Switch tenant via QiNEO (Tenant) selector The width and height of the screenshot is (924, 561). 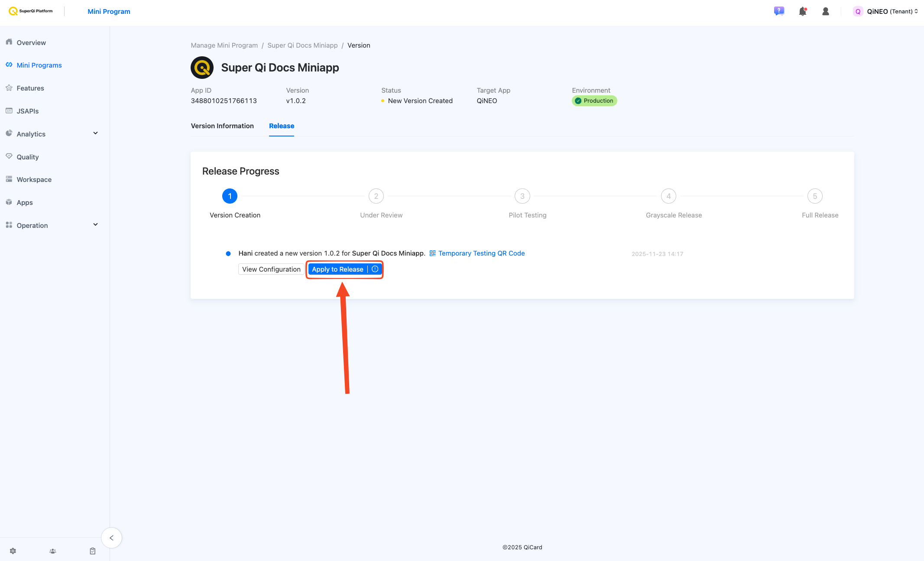coord(892,12)
